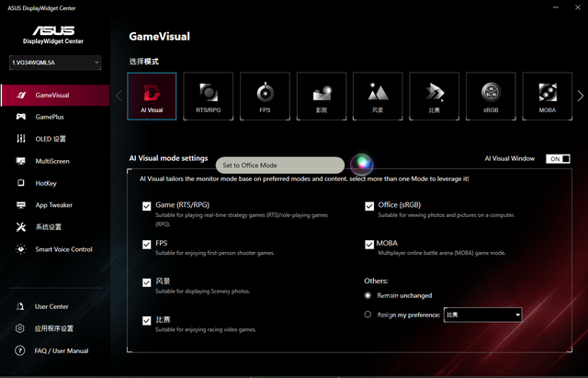Click the GamePlus gamepad icon
Screen dimensions: 588x378
(21, 117)
